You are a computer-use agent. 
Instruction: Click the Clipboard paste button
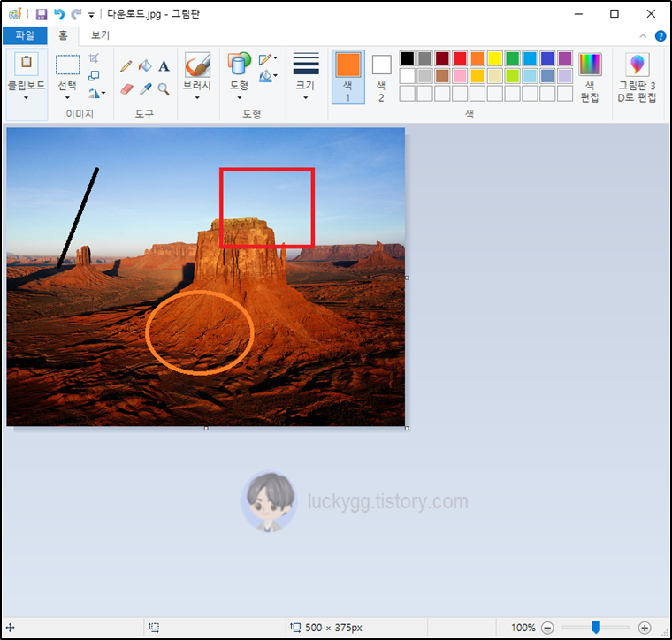click(x=27, y=64)
